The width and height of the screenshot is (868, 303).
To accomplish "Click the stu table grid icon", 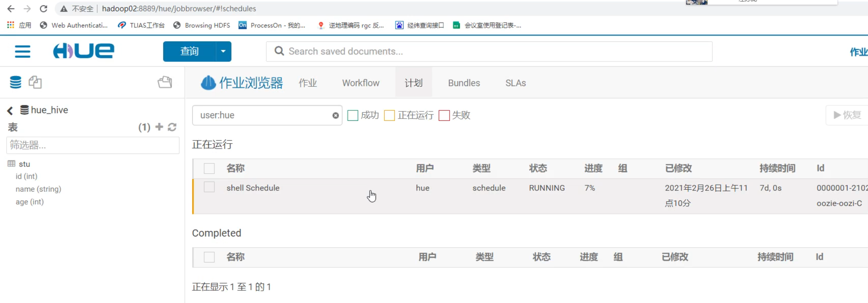I will (11, 163).
